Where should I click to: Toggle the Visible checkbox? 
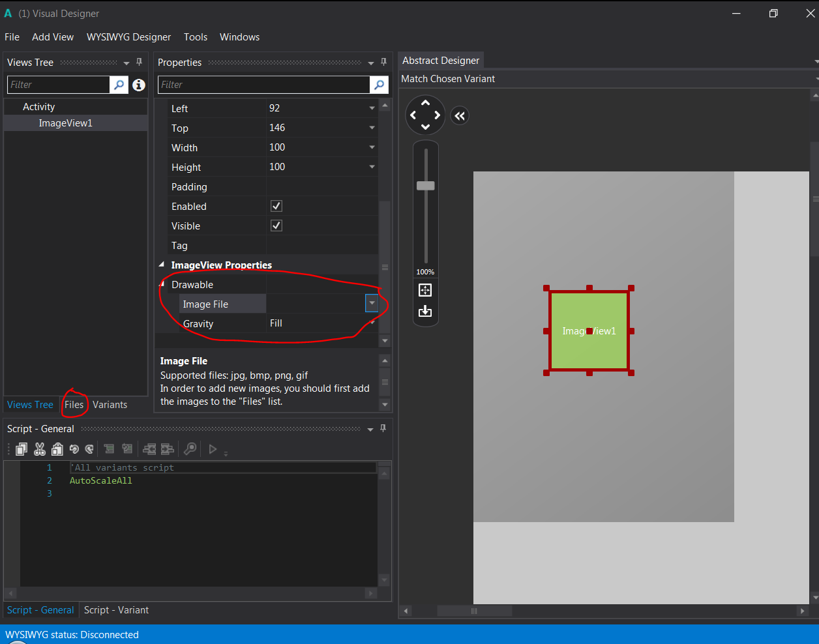[276, 226]
